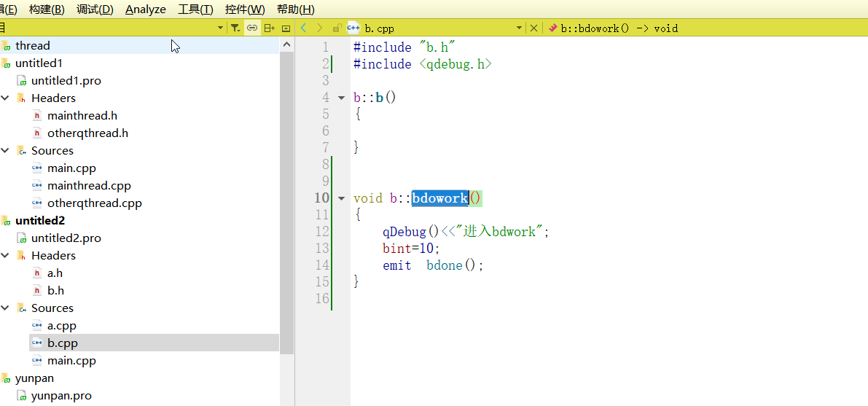Open a.cpp source file

[x=61, y=326]
